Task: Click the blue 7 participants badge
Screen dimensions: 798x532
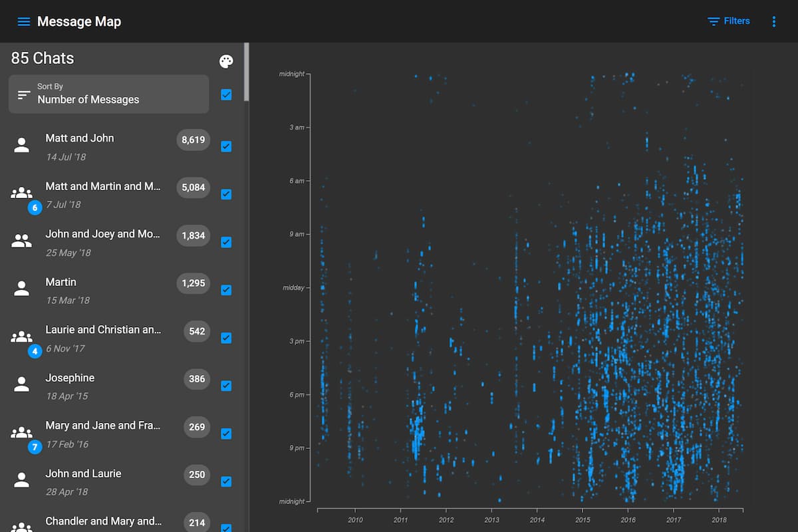Action: [35, 447]
